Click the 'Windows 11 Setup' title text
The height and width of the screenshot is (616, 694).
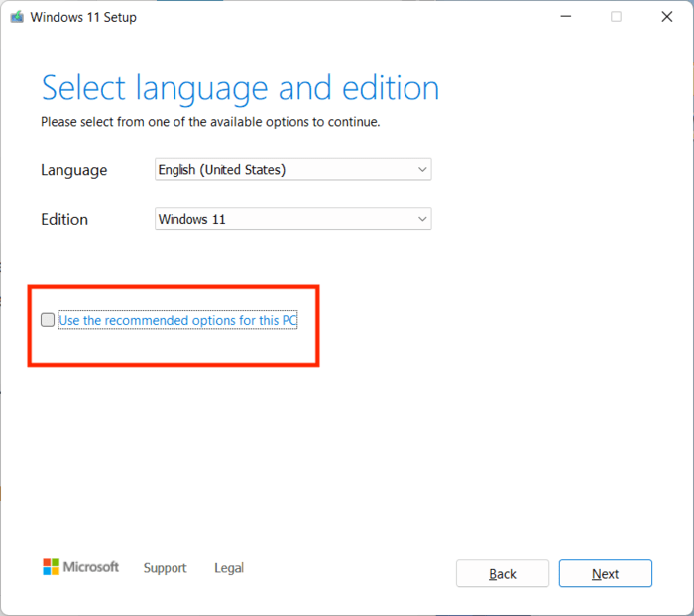(x=83, y=17)
